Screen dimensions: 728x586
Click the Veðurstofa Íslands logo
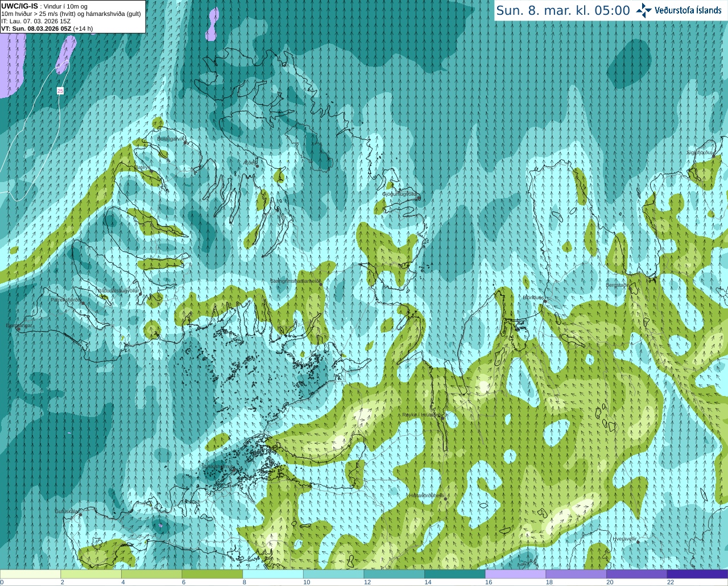pos(680,10)
